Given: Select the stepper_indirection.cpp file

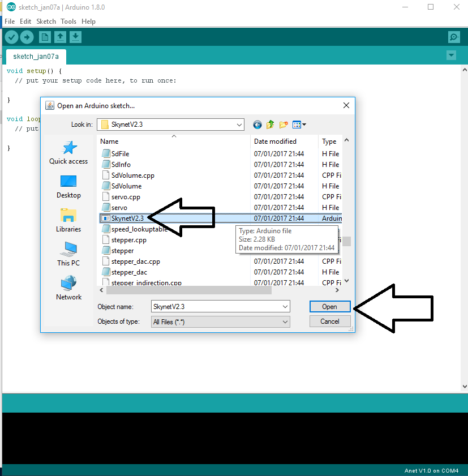Looking at the screenshot, I should coord(147,282).
